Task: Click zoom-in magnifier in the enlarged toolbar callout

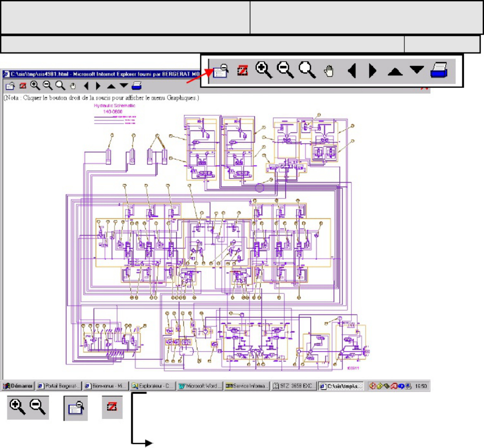Action: [263, 70]
